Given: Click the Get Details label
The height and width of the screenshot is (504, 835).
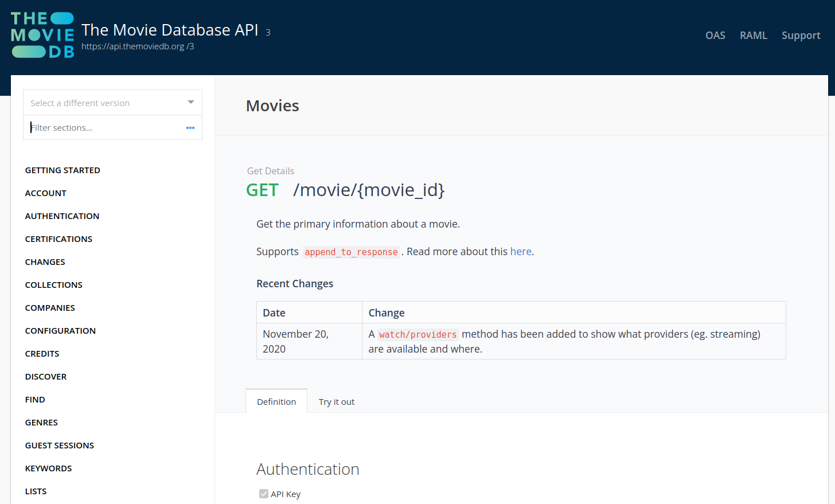Looking at the screenshot, I should (271, 171).
